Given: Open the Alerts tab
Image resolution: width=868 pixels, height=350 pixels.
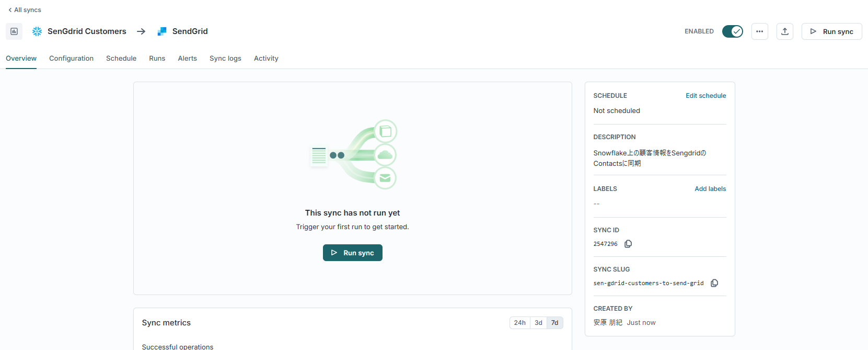Looking at the screenshot, I should tap(188, 59).
